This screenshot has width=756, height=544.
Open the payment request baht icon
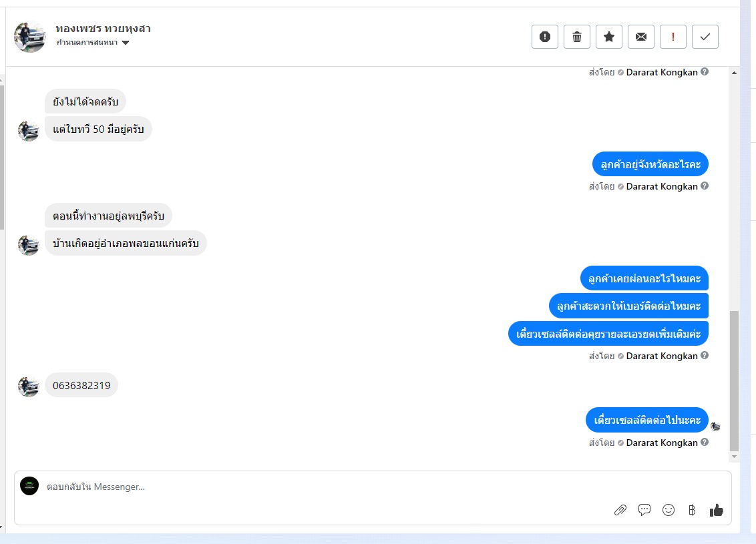(692, 510)
